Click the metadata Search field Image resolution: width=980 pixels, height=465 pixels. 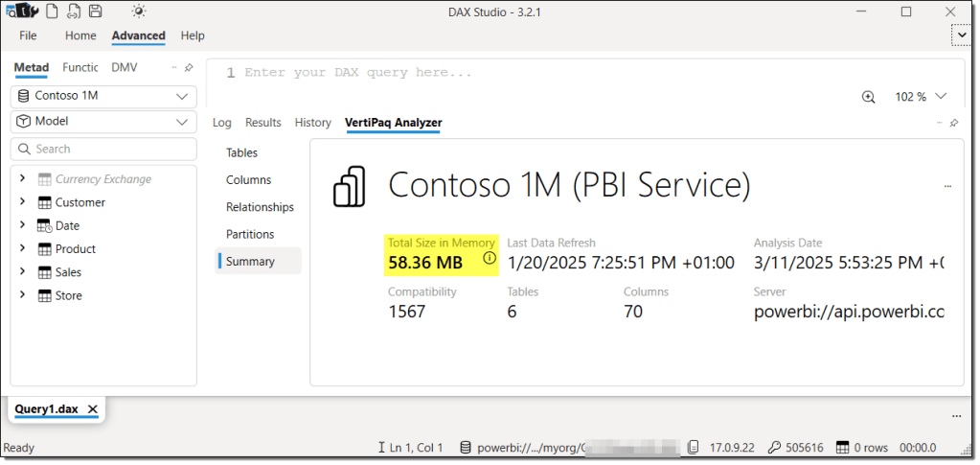pos(103,149)
